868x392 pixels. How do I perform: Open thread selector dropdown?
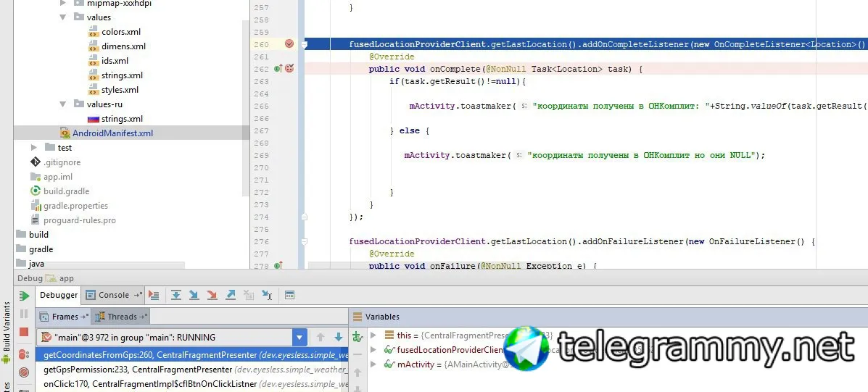[299, 337]
